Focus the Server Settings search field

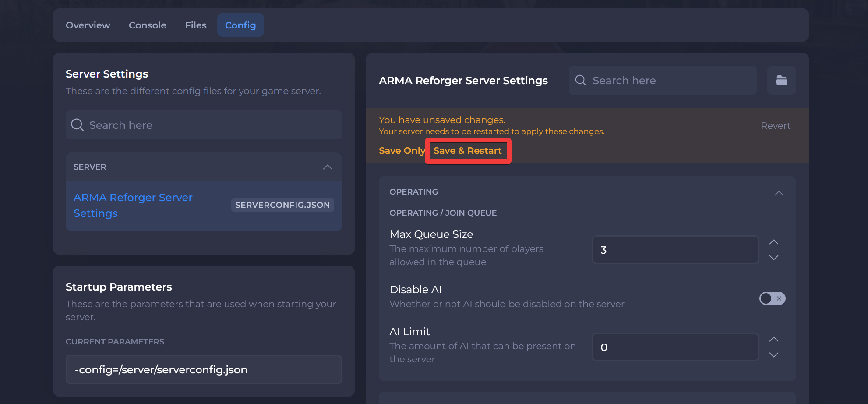204,125
